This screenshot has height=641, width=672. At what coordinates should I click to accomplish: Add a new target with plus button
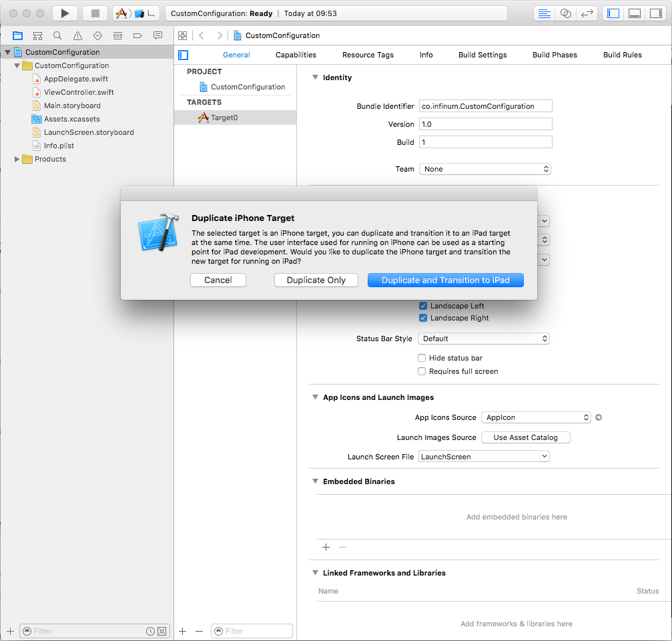point(183,631)
